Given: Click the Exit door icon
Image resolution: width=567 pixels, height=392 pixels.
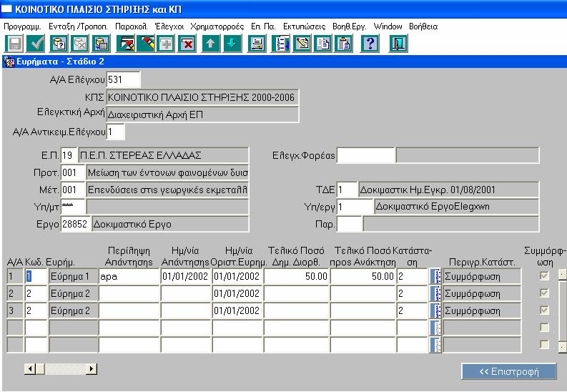Looking at the screenshot, I should (398, 44).
